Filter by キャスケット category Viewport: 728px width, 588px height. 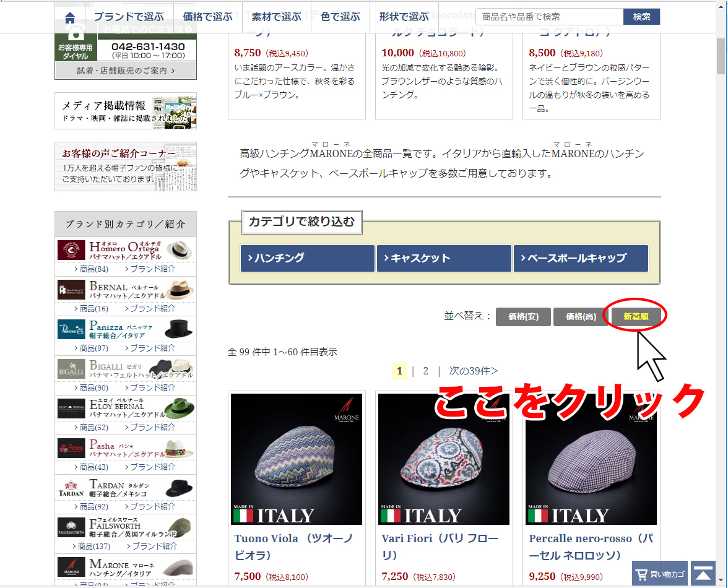click(x=444, y=258)
